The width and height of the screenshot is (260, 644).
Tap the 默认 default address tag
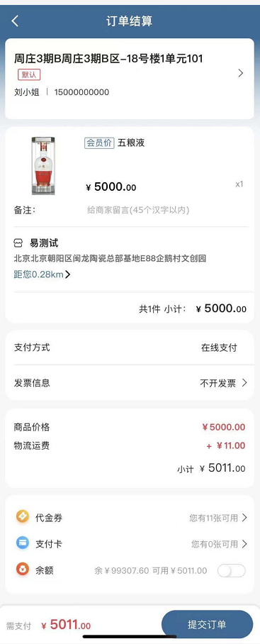(29, 74)
